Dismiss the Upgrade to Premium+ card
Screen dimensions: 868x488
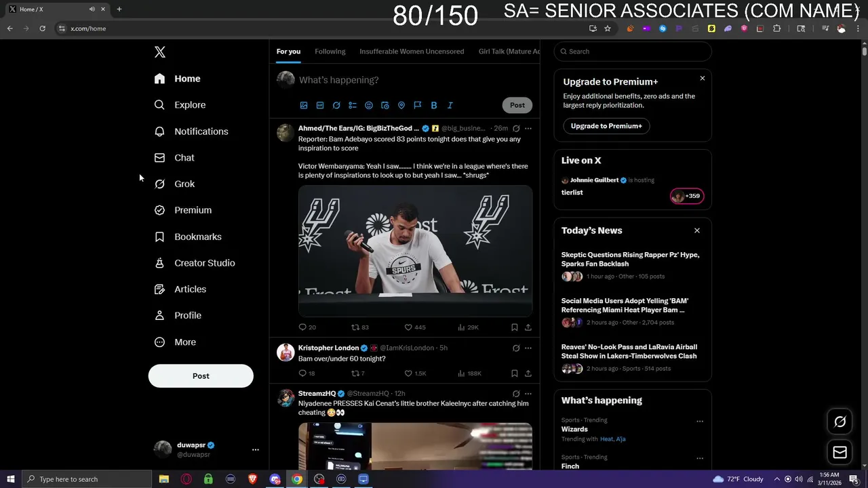pyautogui.click(x=703, y=79)
